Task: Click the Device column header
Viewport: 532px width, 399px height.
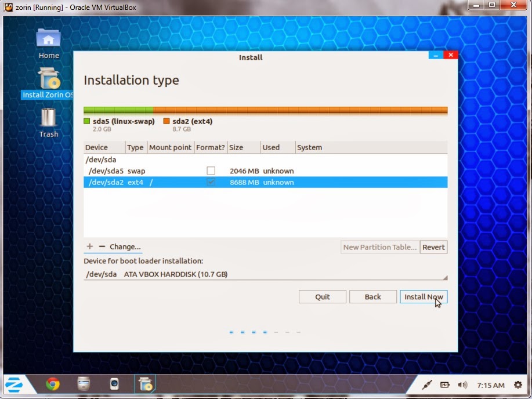Action: pos(104,147)
